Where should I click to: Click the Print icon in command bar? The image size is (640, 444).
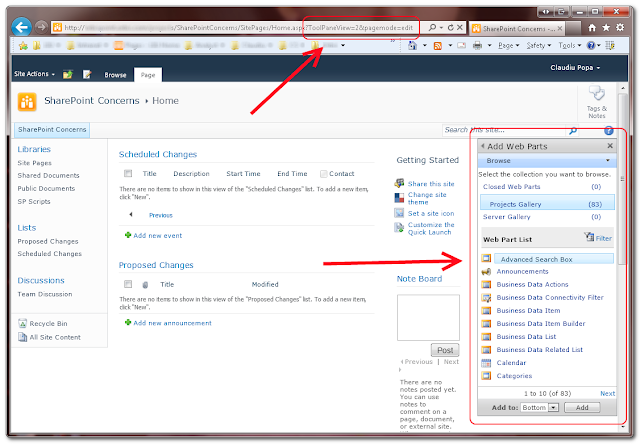477,46
